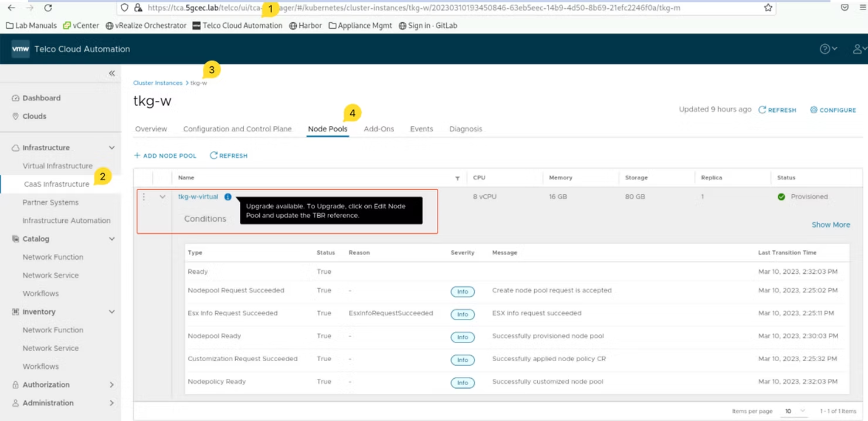Image resolution: width=868 pixels, height=421 pixels.
Task: Switch to the Add-Ons tab
Action: pos(379,128)
